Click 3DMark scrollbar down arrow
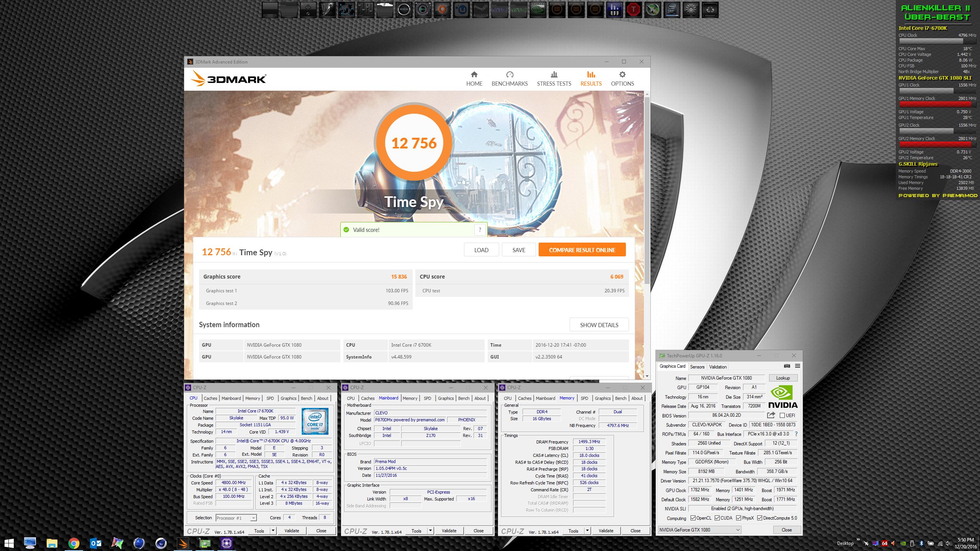Screen dimensions: 980x551 pos(647,376)
